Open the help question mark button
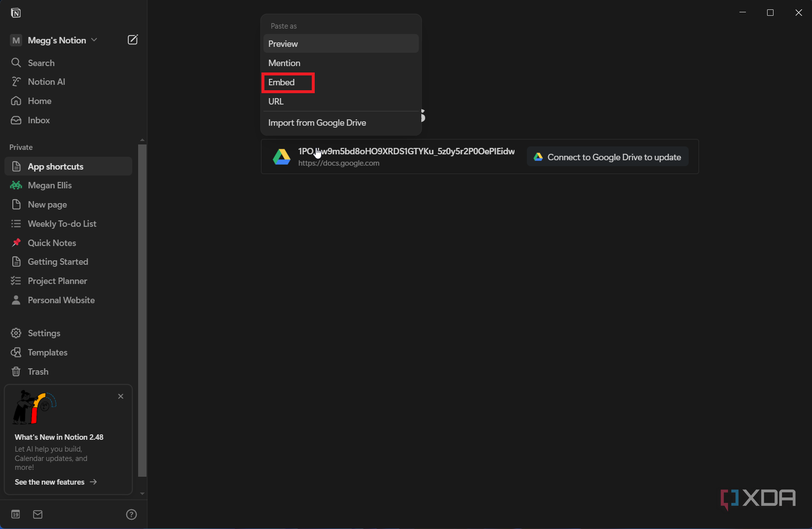This screenshot has height=529, width=812. 131,514
